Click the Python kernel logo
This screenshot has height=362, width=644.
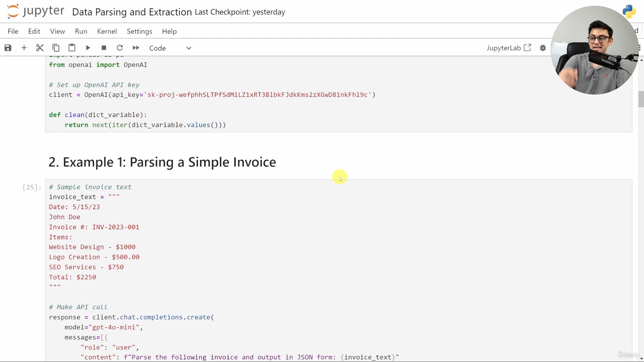(629, 12)
